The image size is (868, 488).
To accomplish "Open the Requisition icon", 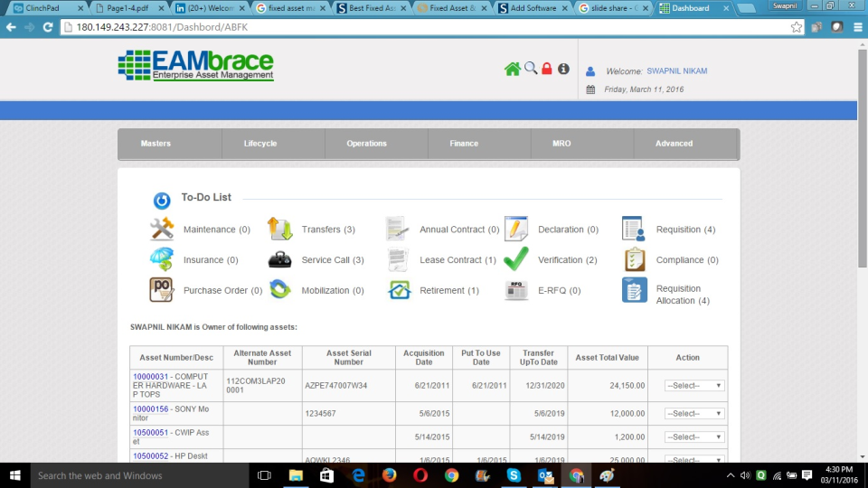I will pyautogui.click(x=634, y=229).
